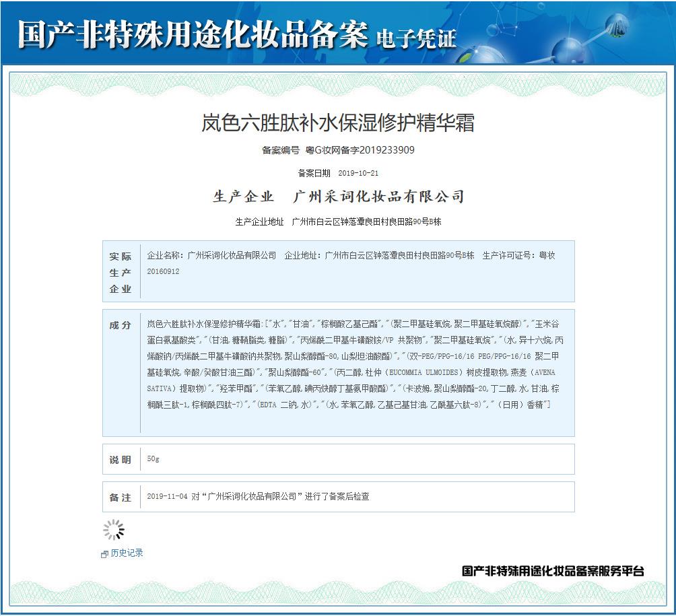Click the ingredient text starting 岚色六胜肽补水保湿修护精华霜:
Screen dimensions: 676x616
click(x=356, y=364)
